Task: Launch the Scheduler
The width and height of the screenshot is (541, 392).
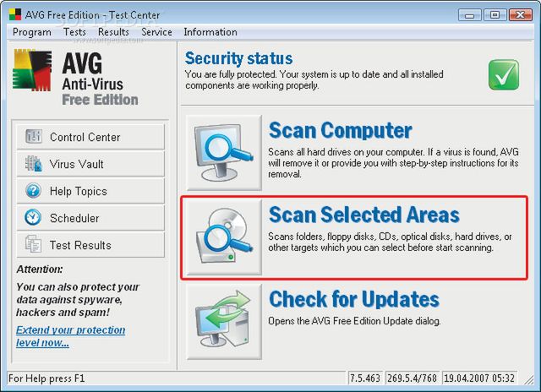Action: (x=90, y=218)
